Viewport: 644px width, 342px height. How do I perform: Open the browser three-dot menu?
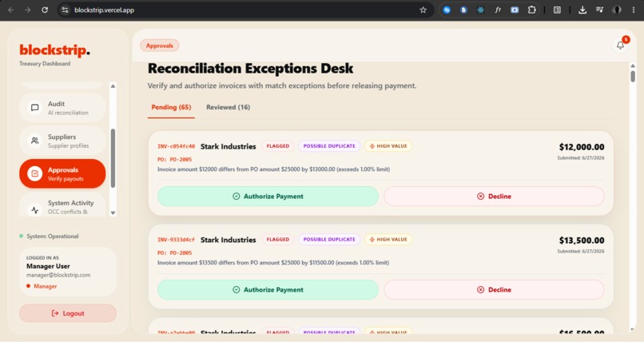coord(634,10)
